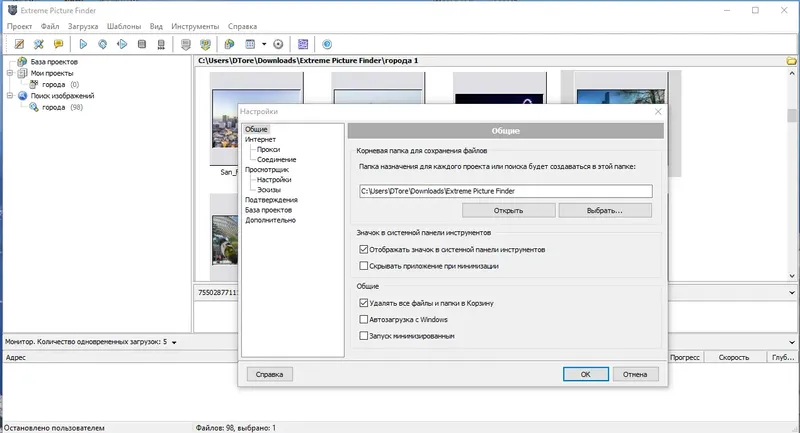Viewport: 800px width, 433px height.
Task: Enable 'Автозагрузка с Windows' checkbox
Action: click(363, 319)
